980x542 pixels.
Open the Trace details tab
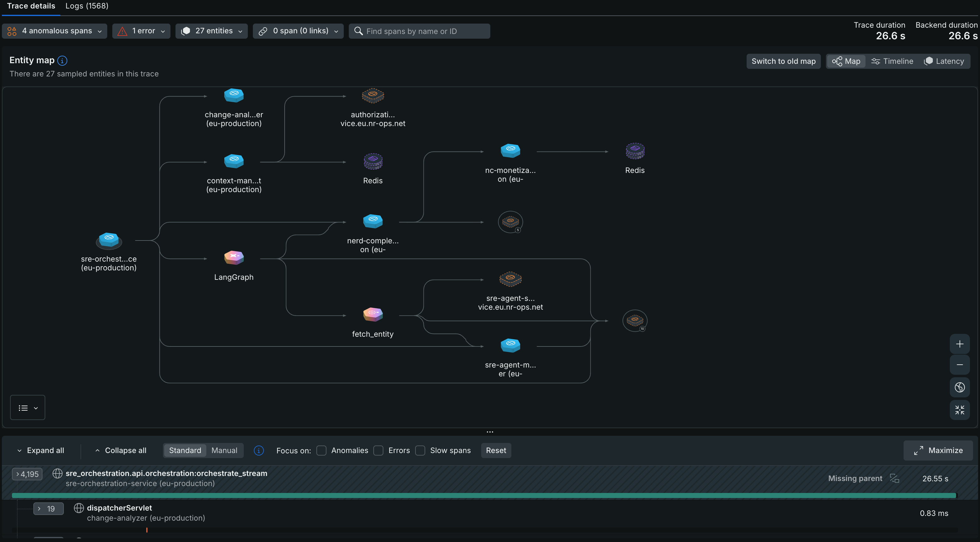[x=31, y=6]
